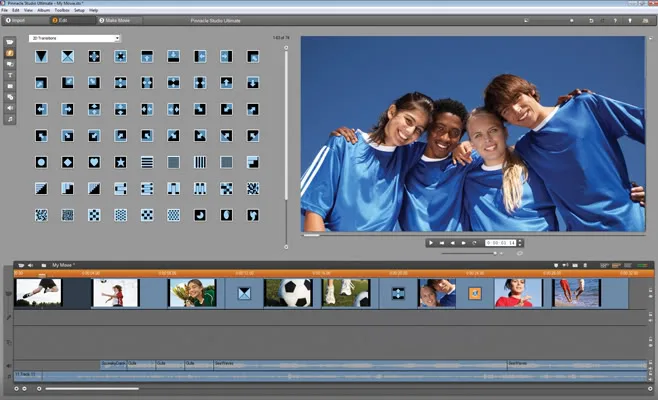The image size is (658, 400).
Task: Click the preview scrubber bar under video
Action: point(470,235)
